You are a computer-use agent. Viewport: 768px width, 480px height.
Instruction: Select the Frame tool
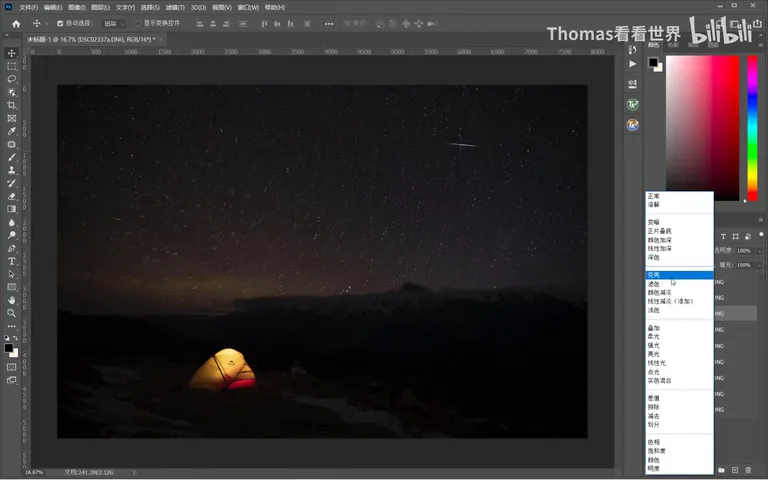(x=12, y=118)
